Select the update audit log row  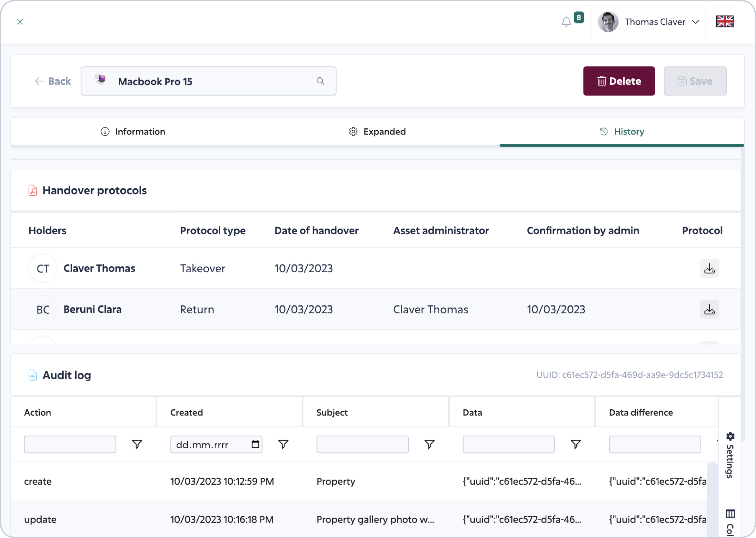click(359, 519)
